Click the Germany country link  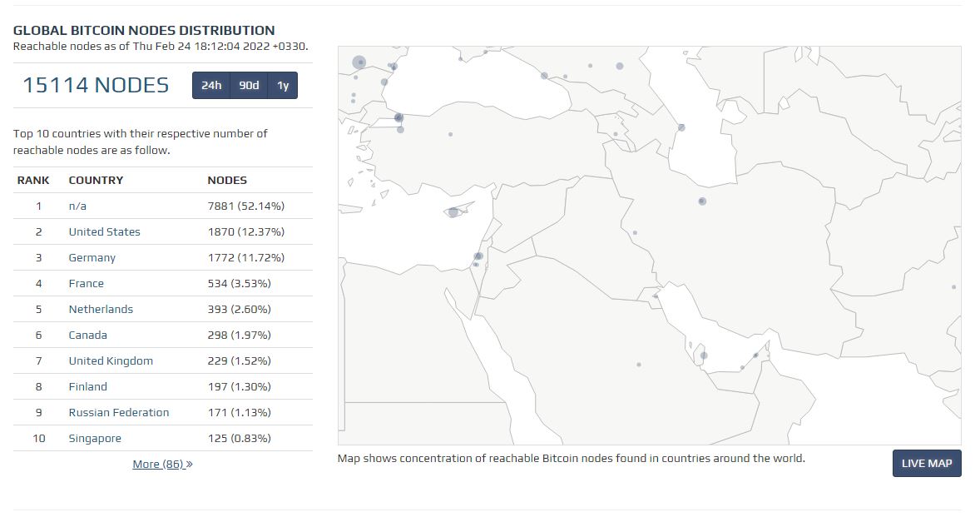point(92,257)
